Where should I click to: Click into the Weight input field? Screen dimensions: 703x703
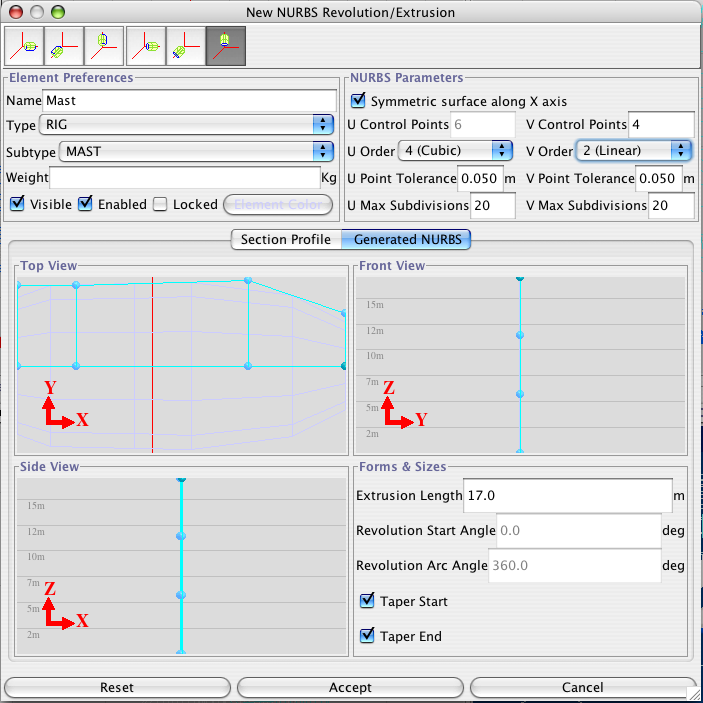point(183,178)
